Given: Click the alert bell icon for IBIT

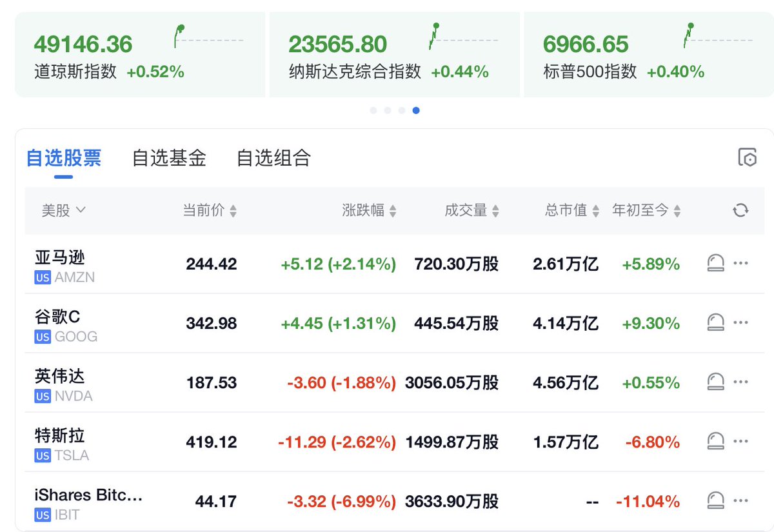Looking at the screenshot, I should point(715,500).
